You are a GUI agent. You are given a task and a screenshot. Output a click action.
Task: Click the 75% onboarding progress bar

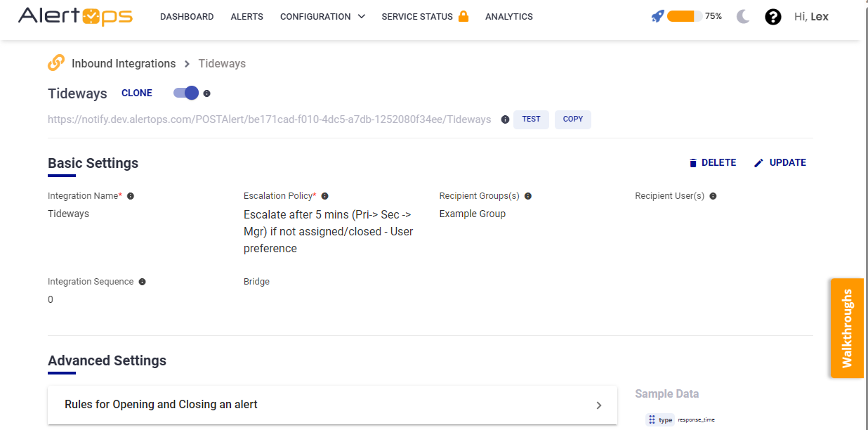point(684,16)
